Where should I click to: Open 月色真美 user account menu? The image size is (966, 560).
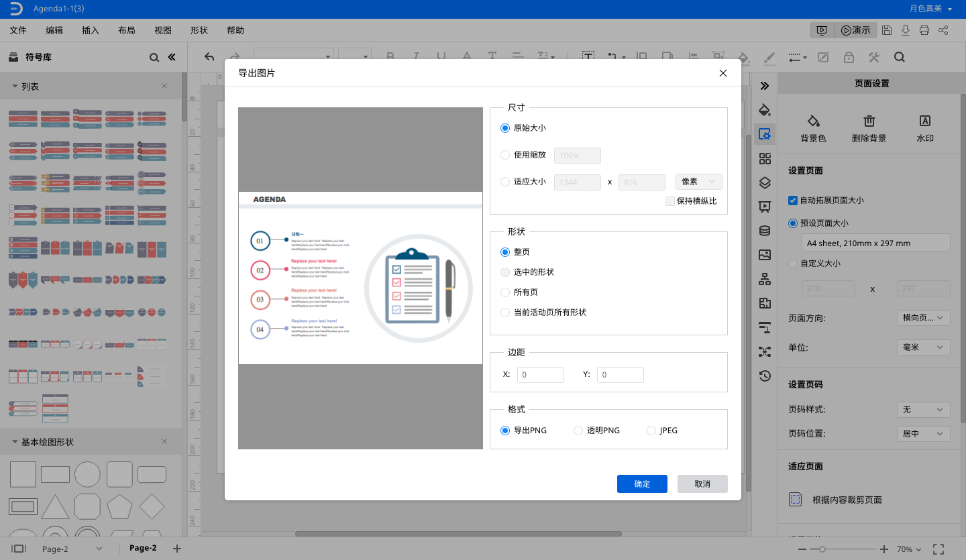click(930, 9)
